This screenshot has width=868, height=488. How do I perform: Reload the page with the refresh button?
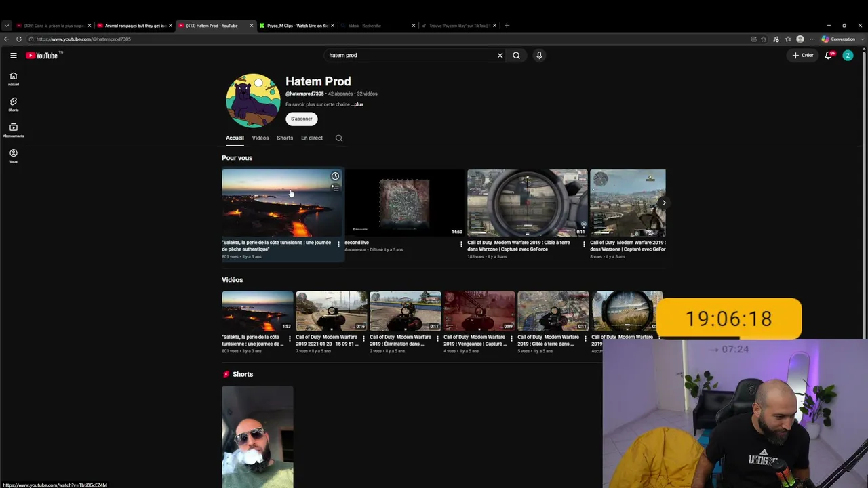(19, 39)
